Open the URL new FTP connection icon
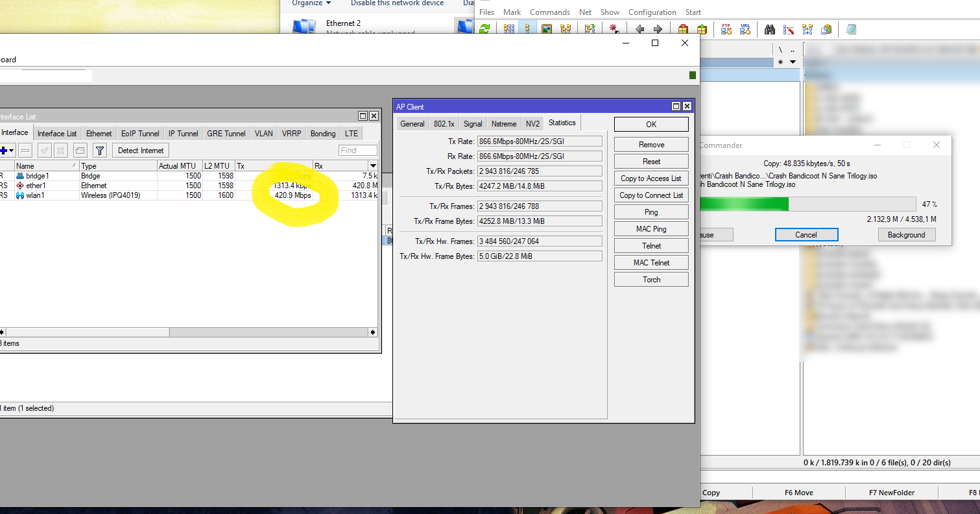Viewport: 980px width, 514px height. 745,29
